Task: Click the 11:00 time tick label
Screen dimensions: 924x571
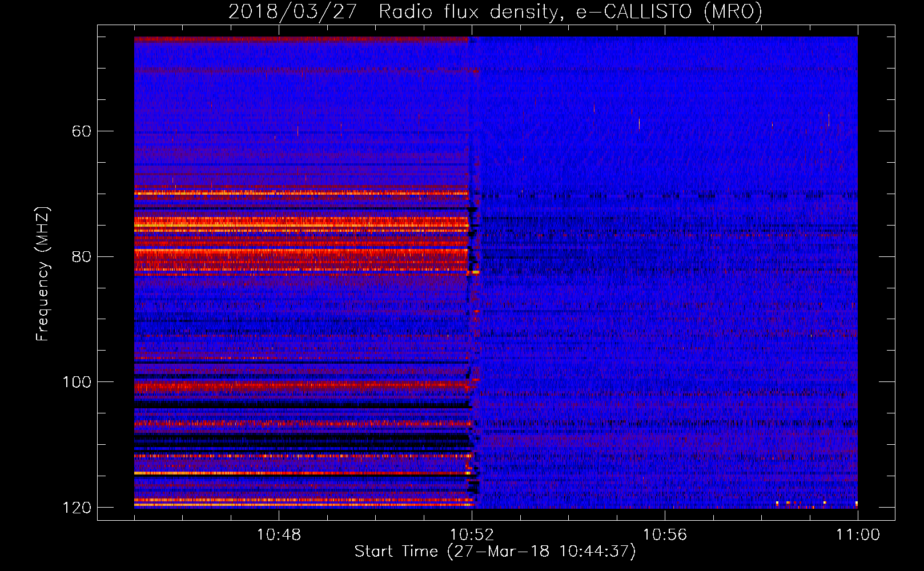Action: pos(858,535)
